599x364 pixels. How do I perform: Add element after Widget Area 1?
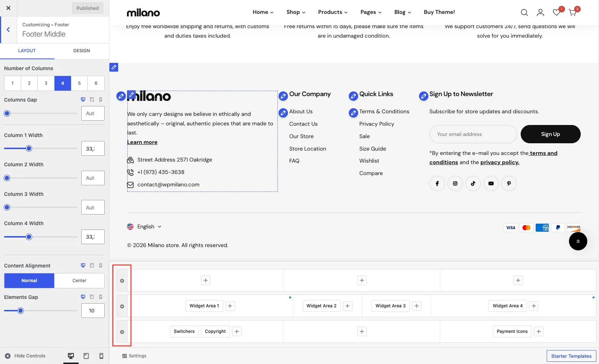230,306
